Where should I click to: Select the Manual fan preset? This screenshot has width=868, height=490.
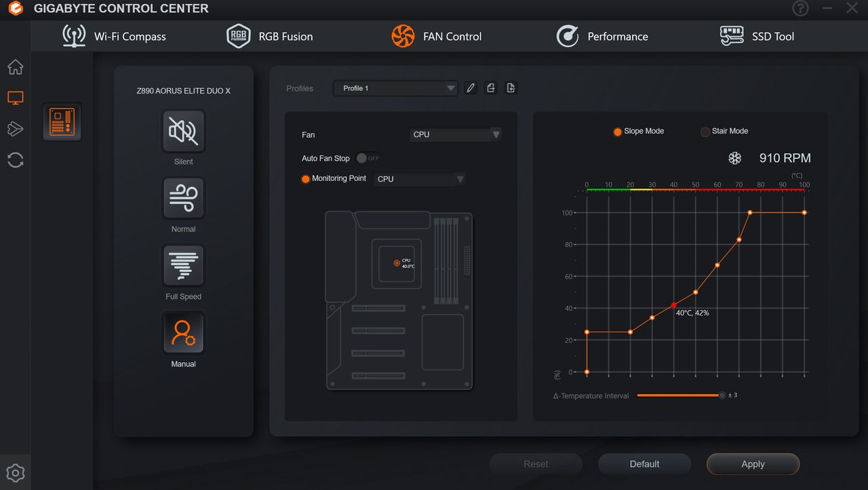183,333
